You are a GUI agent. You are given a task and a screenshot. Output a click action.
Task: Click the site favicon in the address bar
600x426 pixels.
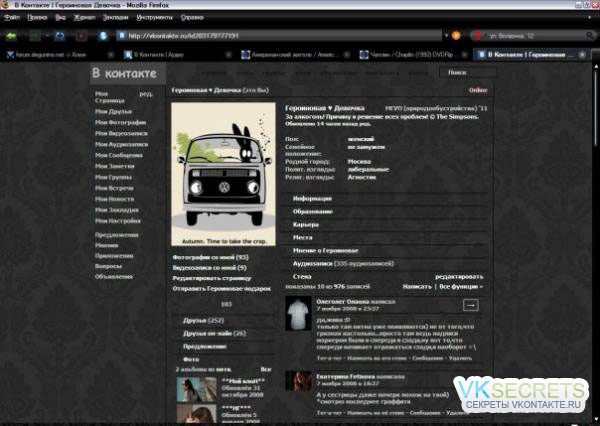coord(122,36)
